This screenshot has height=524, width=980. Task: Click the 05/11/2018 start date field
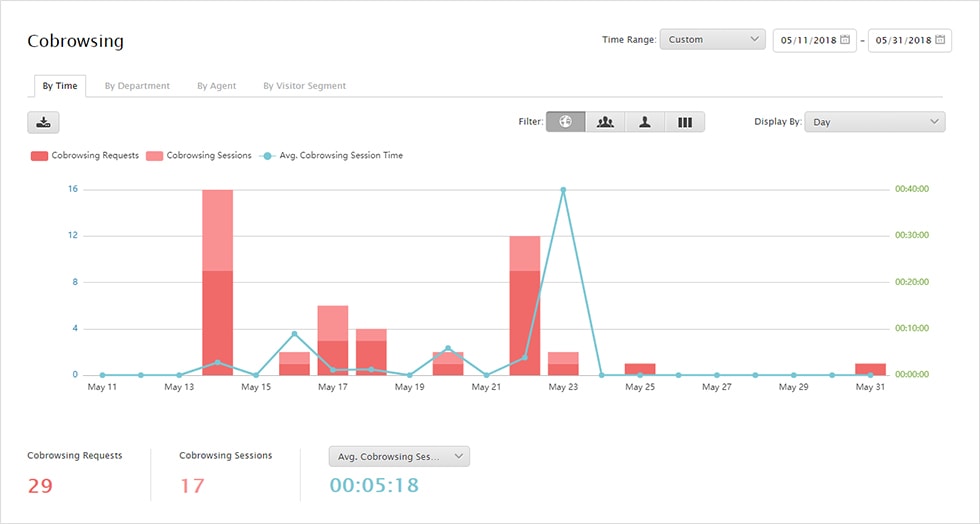(814, 40)
